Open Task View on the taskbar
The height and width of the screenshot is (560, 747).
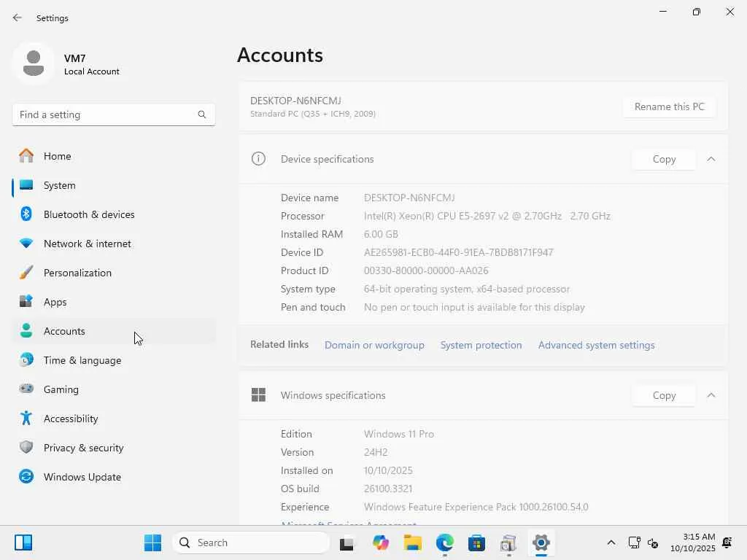(347, 542)
